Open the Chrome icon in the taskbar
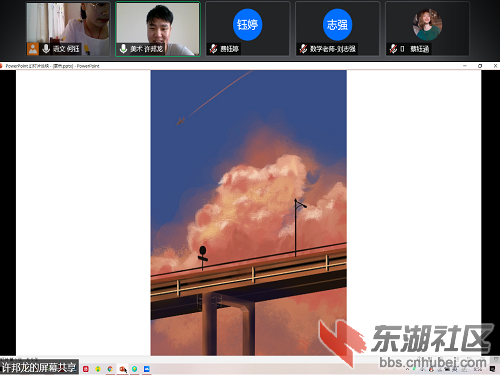This screenshot has height=375, width=500. (110, 369)
